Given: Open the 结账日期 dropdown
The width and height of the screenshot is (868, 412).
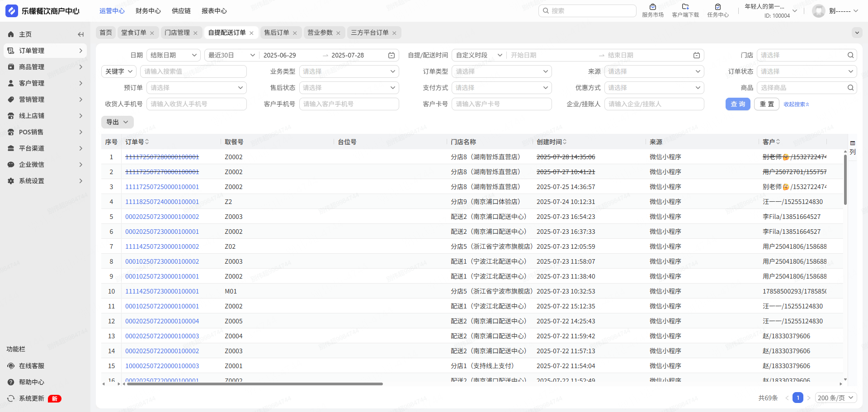Looking at the screenshot, I should [x=174, y=55].
